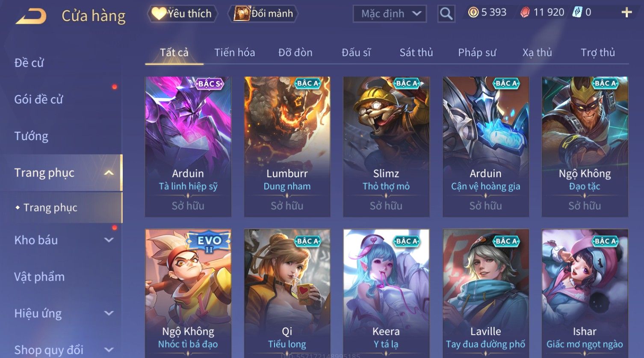Open Đổi mảnh fragment exchange

pos(263,14)
